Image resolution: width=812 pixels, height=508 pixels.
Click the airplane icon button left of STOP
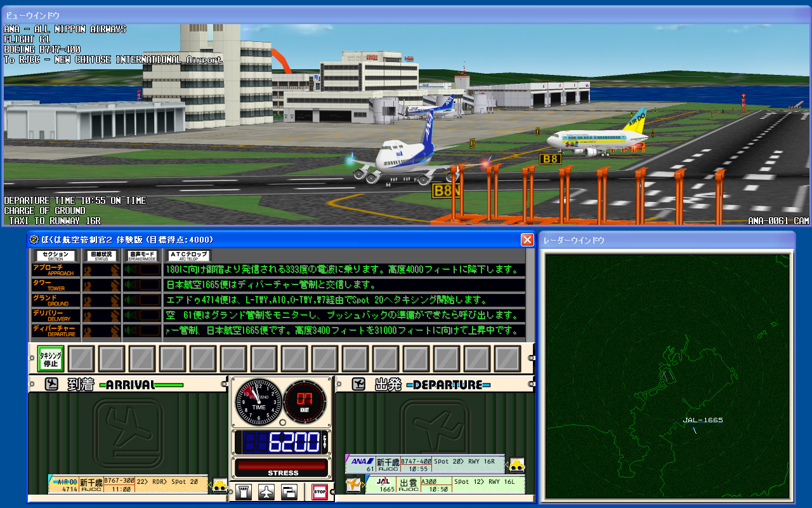266,491
